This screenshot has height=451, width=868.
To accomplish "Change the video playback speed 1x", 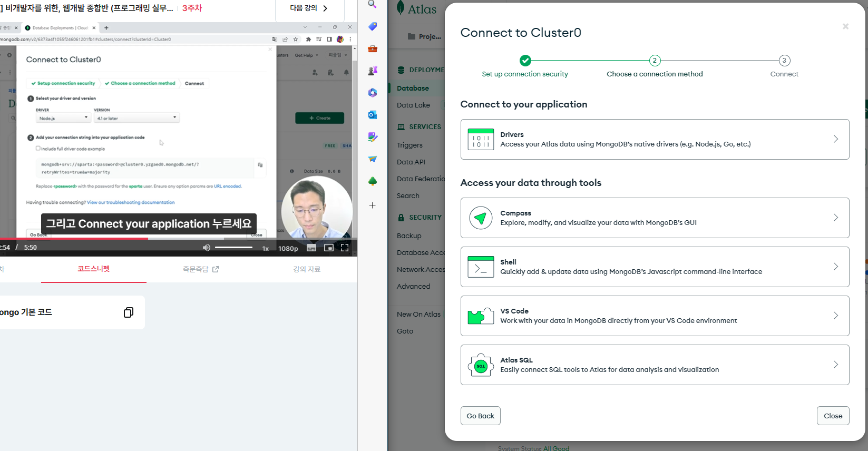I will pos(266,248).
